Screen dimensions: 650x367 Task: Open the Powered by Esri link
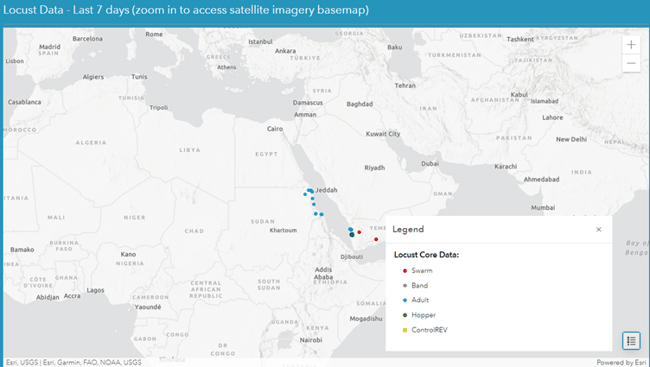[x=621, y=362]
